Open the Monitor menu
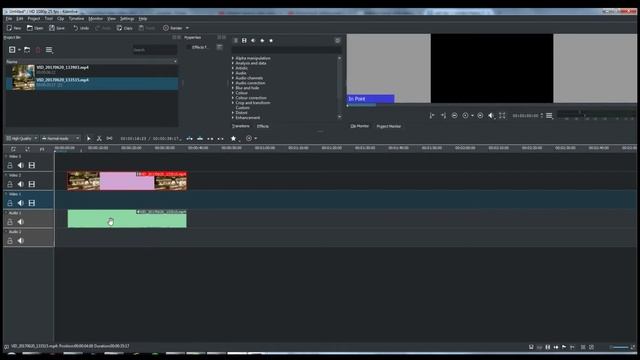The height and width of the screenshot is (360, 640). [x=96, y=19]
